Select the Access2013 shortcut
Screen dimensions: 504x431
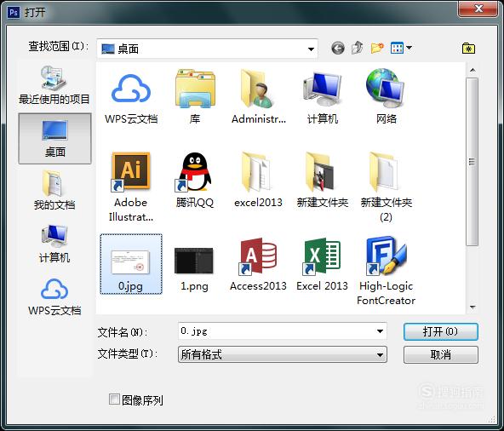pyautogui.click(x=259, y=264)
